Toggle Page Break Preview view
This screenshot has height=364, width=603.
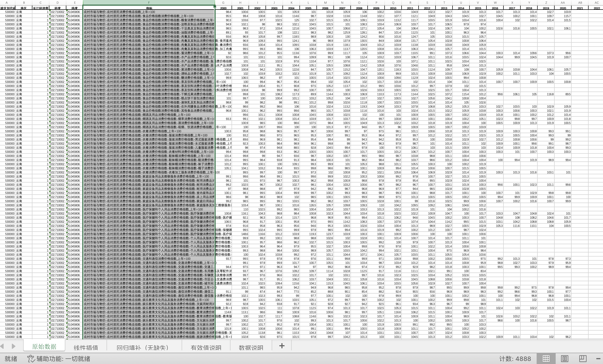[x=583, y=359]
